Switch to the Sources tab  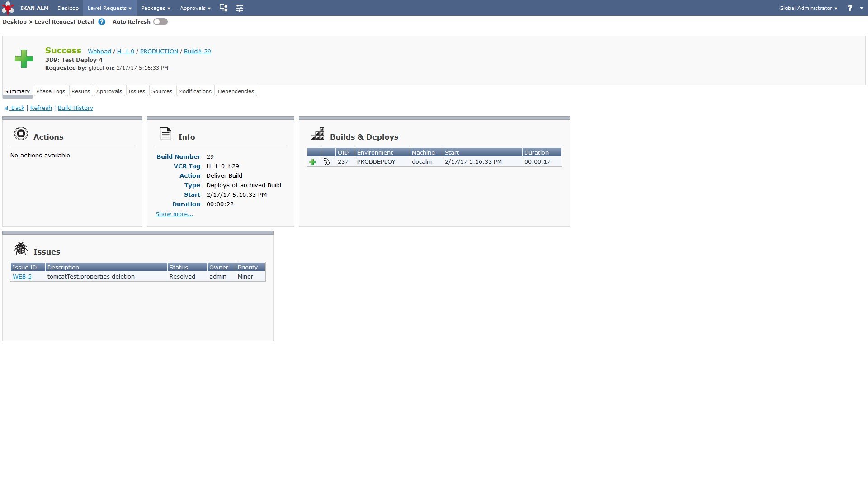(162, 91)
